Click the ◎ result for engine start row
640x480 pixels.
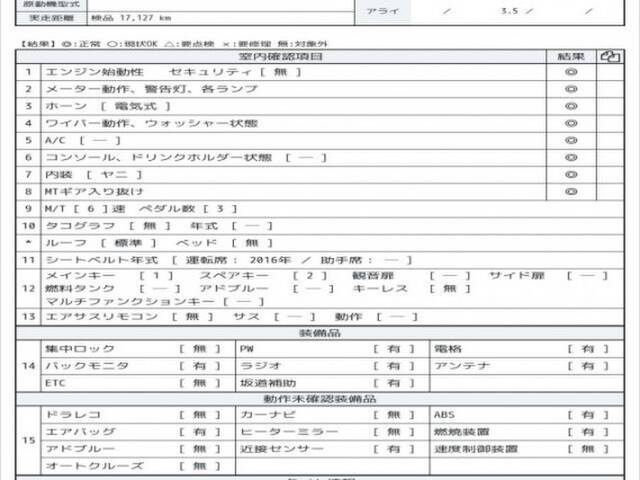(571, 73)
